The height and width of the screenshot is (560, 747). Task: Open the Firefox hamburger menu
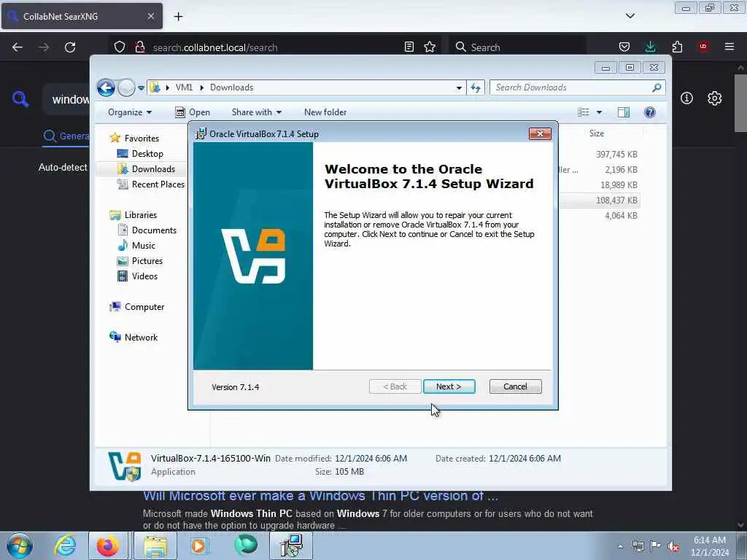pyautogui.click(x=729, y=47)
